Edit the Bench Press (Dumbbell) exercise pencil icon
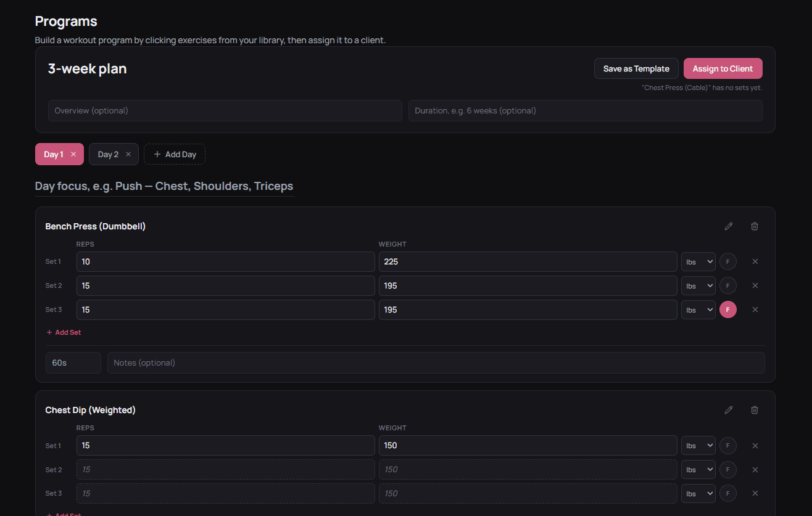812x516 pixels. [x=729, y=226]
